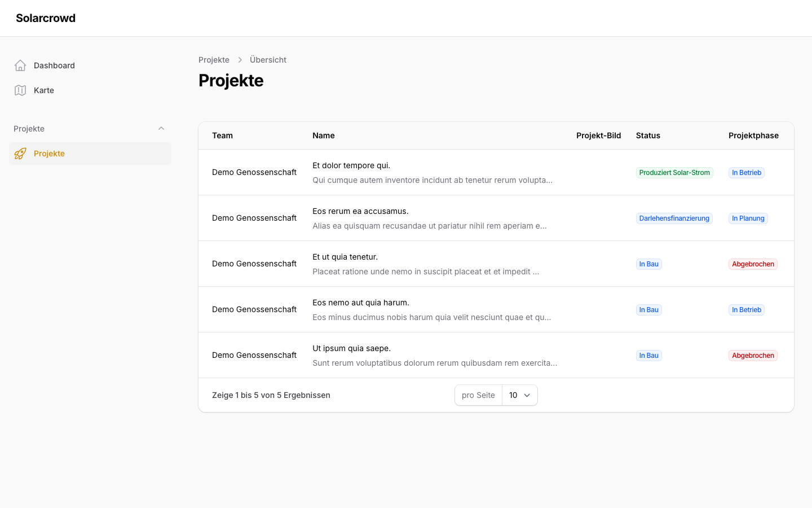This screenshot has height=508, width=812.
Task: Click the Team column header
Action: (222, 135)
